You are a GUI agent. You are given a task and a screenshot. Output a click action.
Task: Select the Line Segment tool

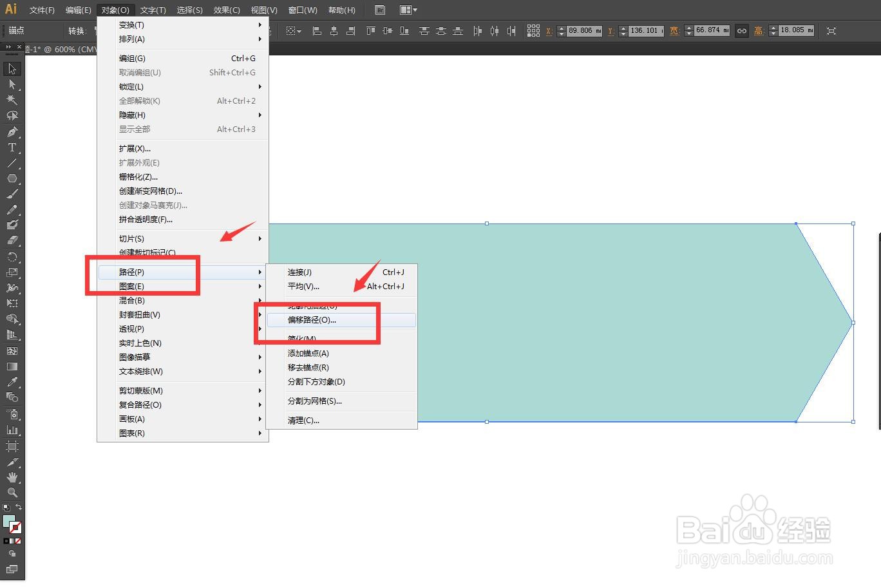(12, 163)
